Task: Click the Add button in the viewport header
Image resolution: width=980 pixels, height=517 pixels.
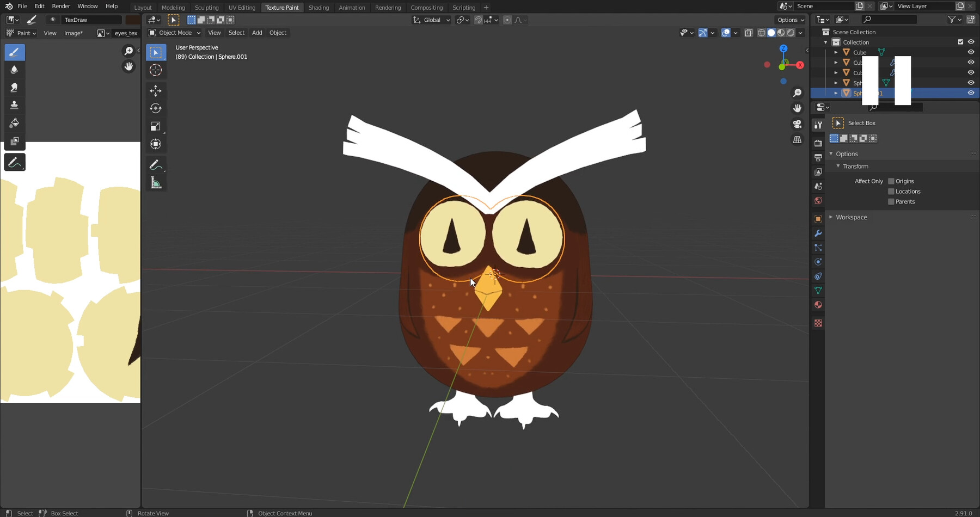Action: click(x=256, y=33)
